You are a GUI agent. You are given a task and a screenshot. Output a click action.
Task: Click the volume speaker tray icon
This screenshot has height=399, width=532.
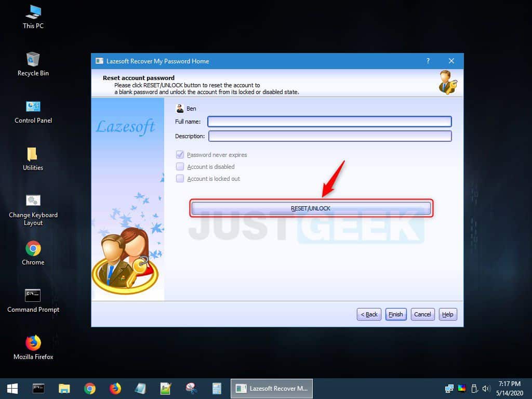(486, 389)
